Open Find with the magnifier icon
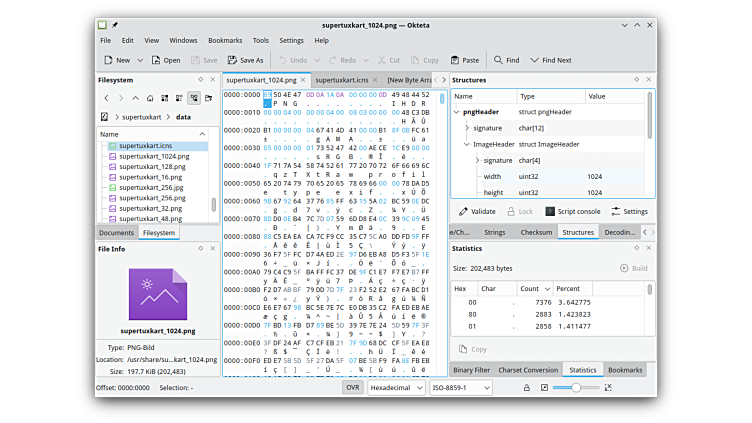 498,60
